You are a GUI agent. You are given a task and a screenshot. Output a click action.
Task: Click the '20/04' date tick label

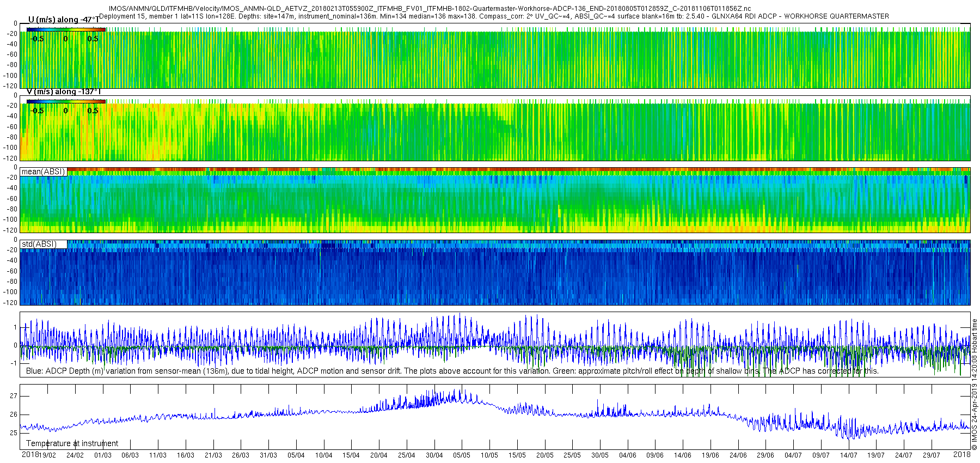(x=379, y=455)
